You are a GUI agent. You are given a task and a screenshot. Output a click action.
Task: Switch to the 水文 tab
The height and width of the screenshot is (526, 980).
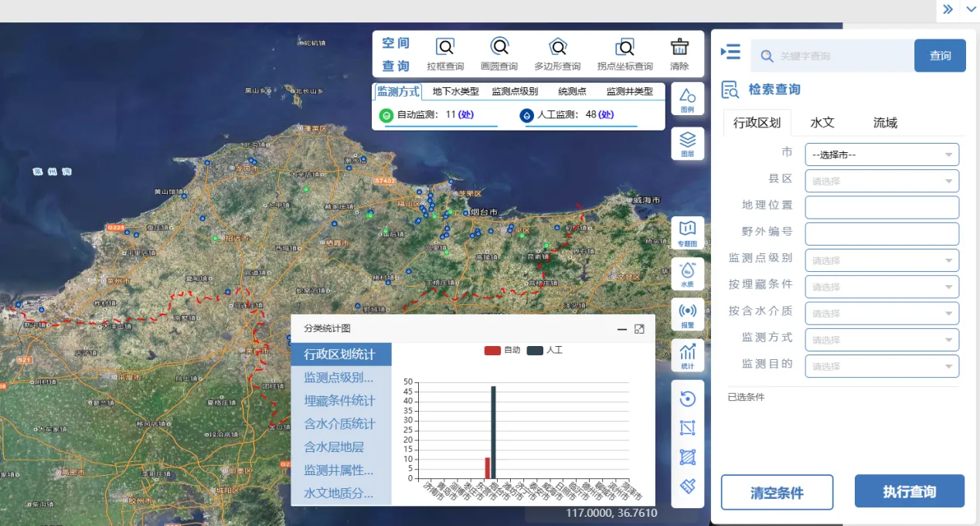(x=822, y=123)
